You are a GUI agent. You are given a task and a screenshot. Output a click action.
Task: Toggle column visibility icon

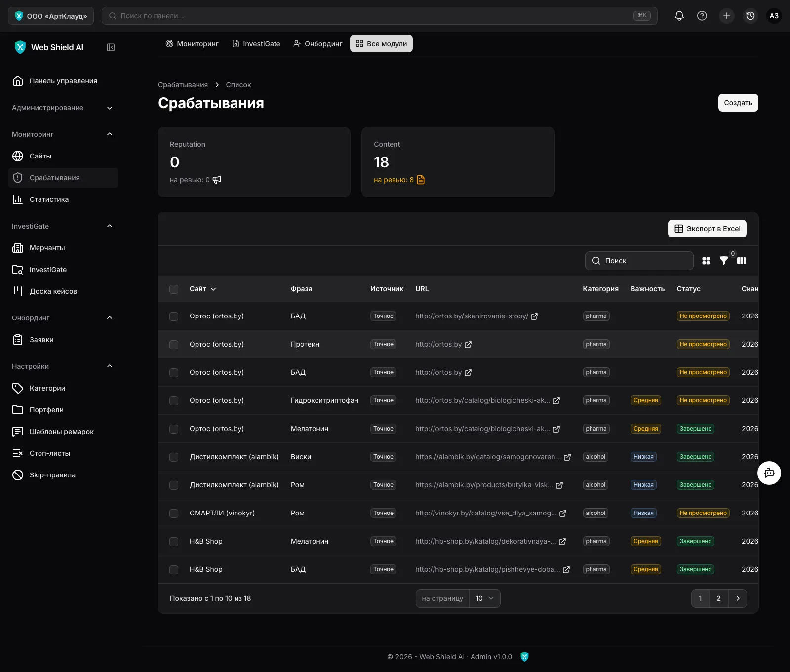742,261
